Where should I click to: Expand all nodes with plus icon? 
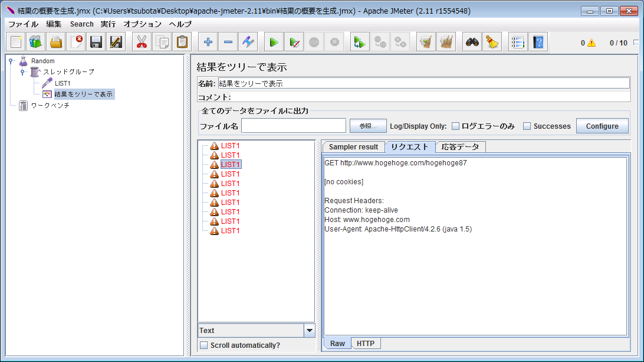click(208, 42)
